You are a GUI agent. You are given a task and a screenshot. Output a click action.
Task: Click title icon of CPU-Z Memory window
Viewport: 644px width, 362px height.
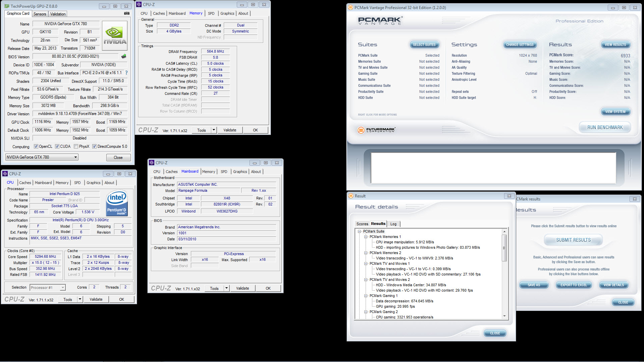[139, 4]
